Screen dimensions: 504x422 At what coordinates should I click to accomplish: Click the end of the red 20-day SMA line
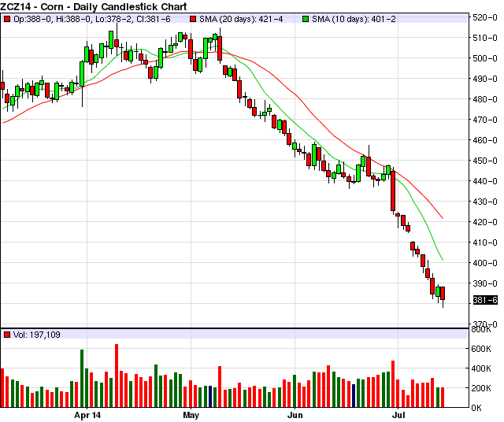[443, 218]
